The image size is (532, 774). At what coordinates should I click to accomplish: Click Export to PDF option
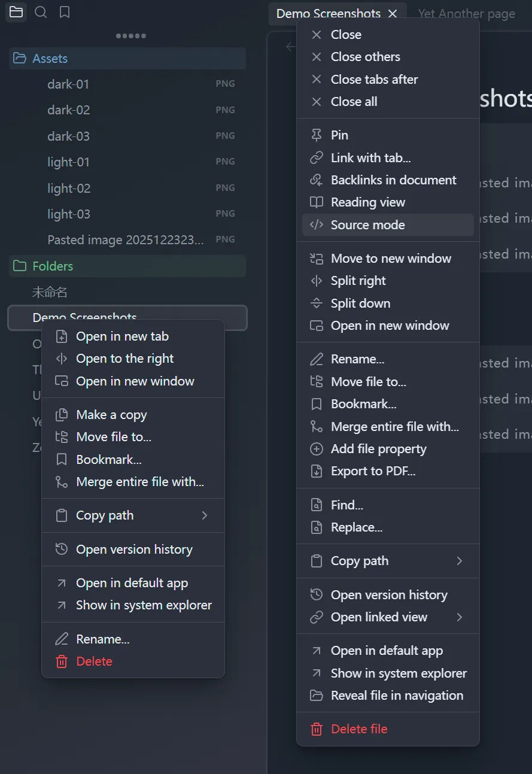[373, 471]
